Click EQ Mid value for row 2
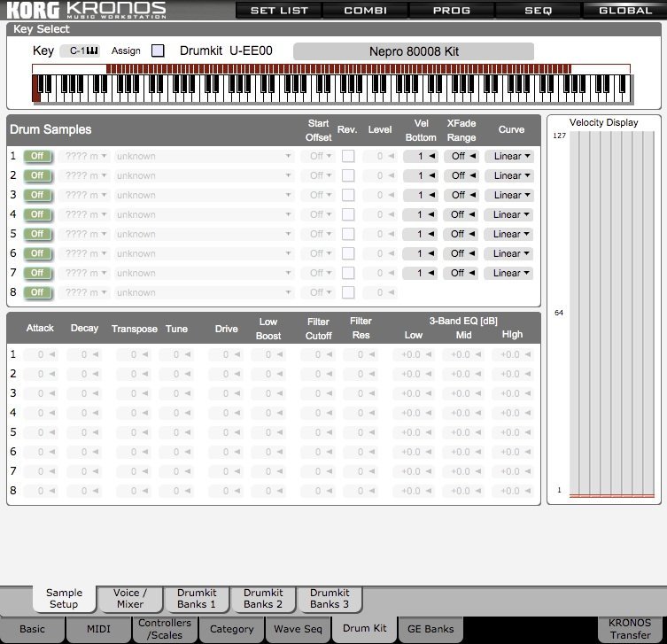This screenshot has height=644, width=667. click(x=462, y=374)
